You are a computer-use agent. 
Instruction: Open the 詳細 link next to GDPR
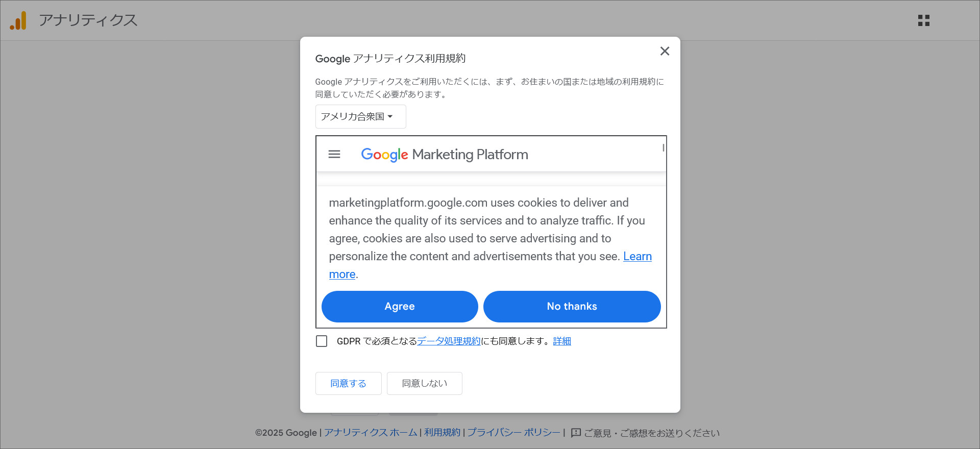point(562,341)
